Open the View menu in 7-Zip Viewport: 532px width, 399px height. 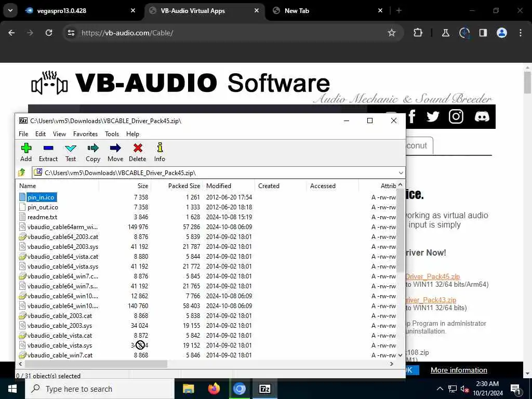click(59, 134)
